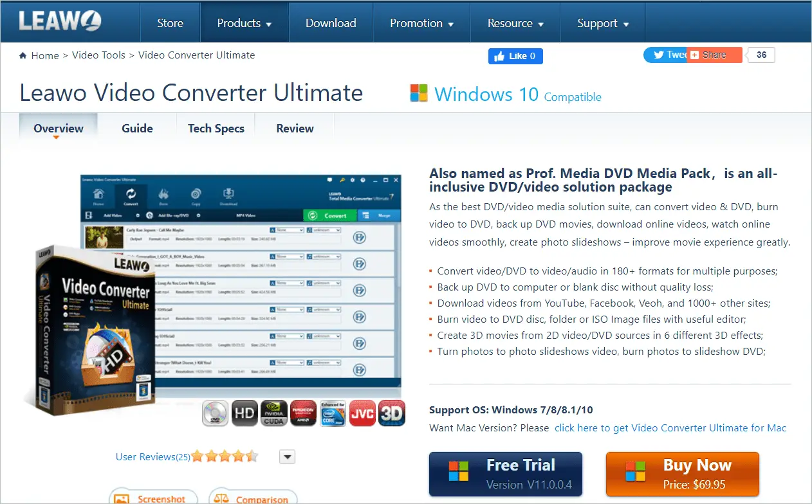Click the Comparison button scales icon

(221, 499)
